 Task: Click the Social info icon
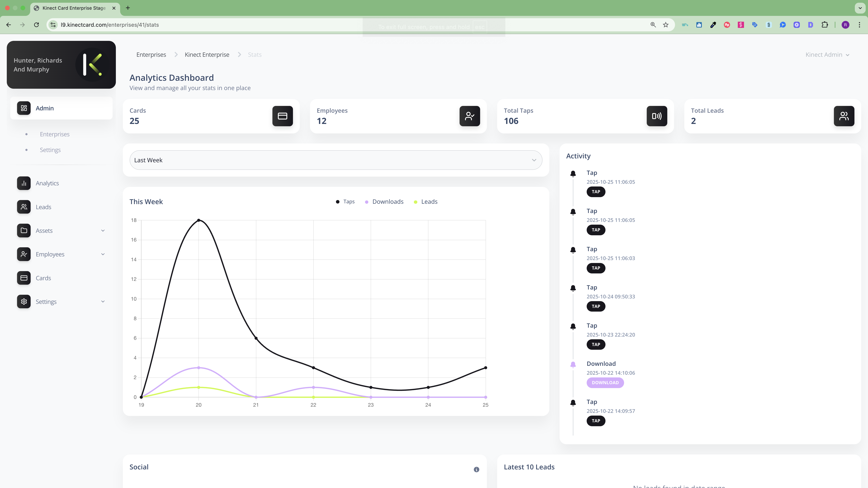pos(476,469)
